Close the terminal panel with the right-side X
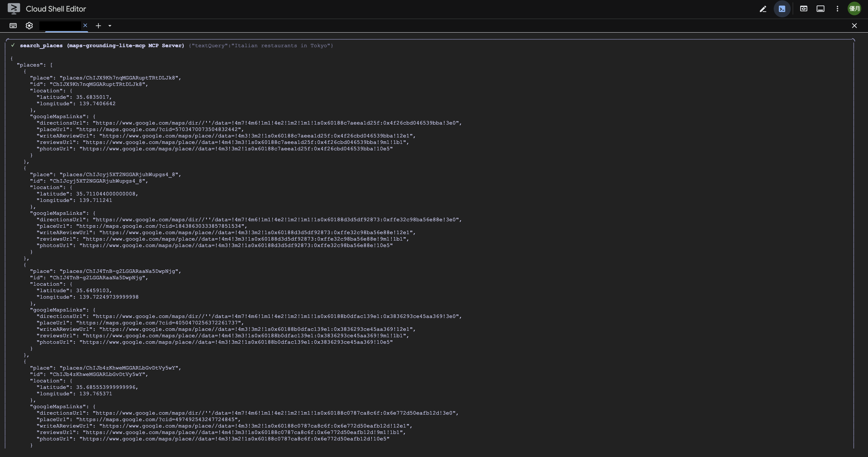This screenshot has width=868, height=457. (x=854, y=26)
